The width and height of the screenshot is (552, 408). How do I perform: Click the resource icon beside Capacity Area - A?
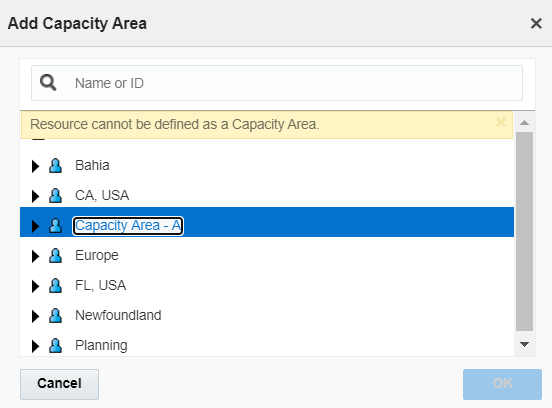(x=55, y=225)
